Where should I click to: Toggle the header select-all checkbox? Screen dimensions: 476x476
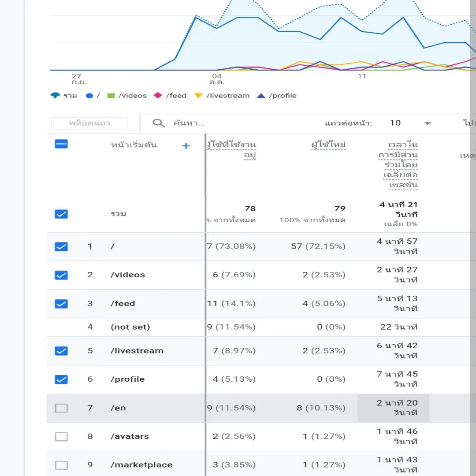pos(61,144)
